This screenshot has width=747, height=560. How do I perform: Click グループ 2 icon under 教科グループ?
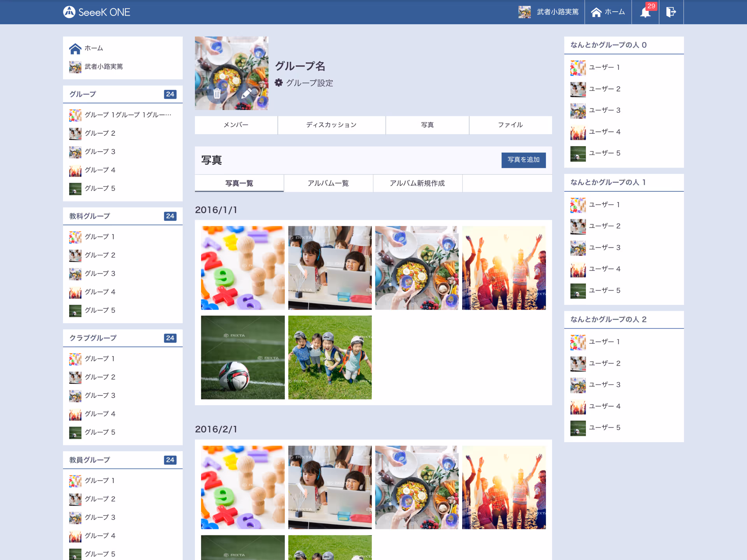click(x=75, y=255)
